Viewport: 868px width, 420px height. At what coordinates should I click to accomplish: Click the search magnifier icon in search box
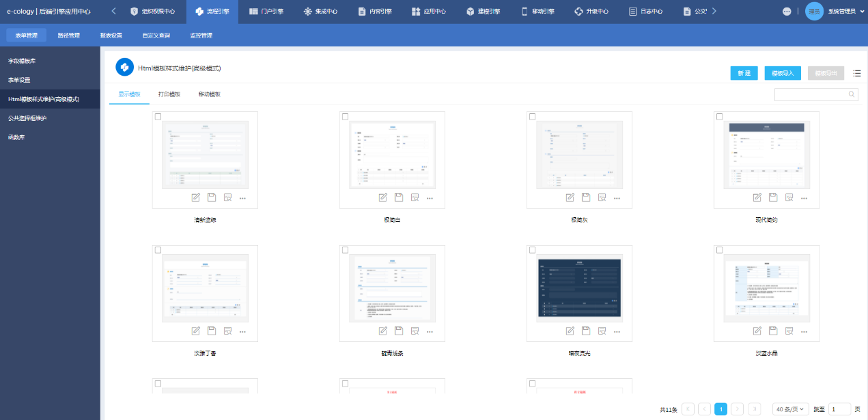pyautogui.click(x=852, y=94)
